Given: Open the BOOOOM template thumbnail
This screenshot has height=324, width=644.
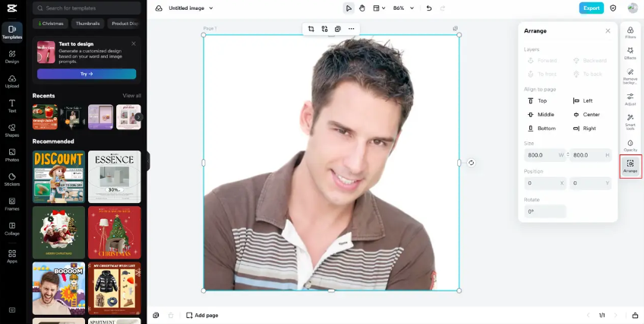Looking at the screenshot, I should point(58,288).
